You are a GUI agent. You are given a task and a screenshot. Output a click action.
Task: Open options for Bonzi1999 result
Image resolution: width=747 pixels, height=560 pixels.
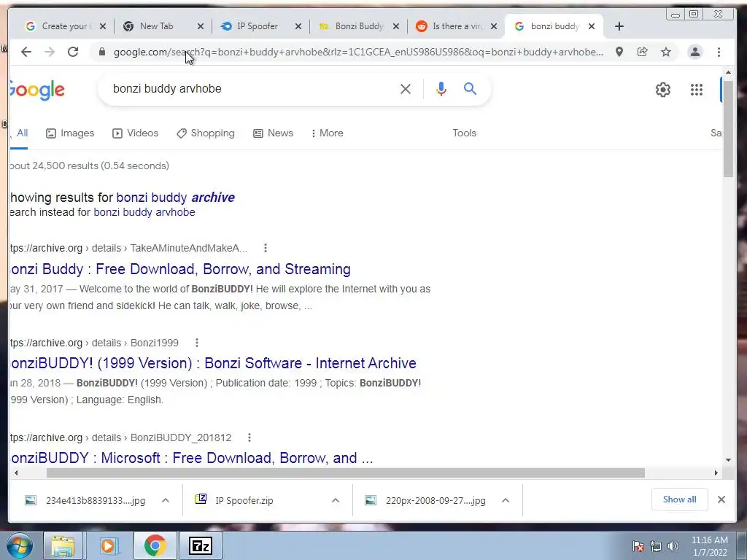coord(197,343)
